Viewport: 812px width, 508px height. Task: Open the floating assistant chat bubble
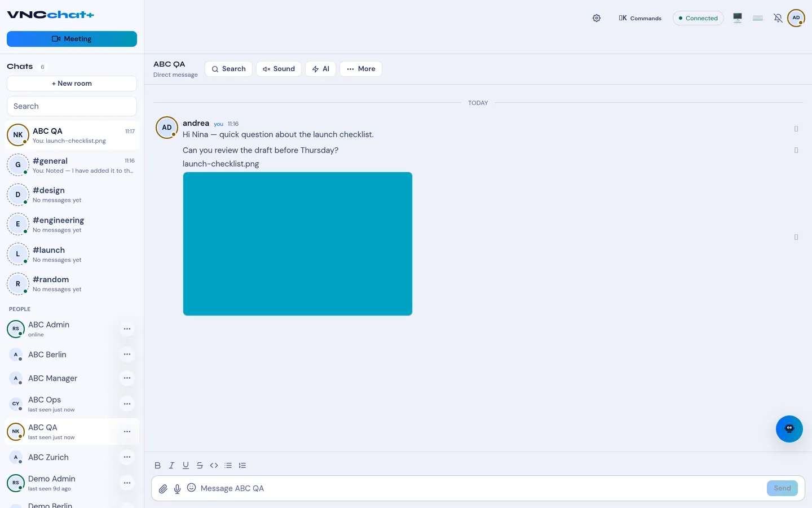pyautogui.click(x=789, y=429)
